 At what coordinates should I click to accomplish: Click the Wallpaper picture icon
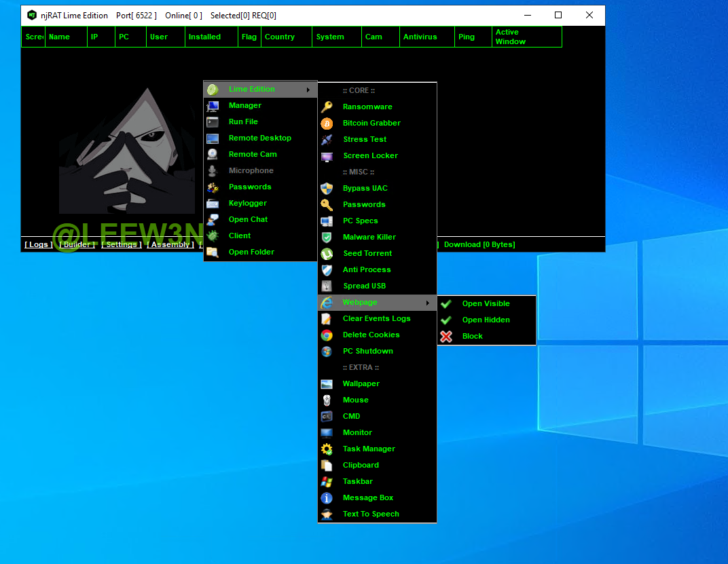click(327, 384)
